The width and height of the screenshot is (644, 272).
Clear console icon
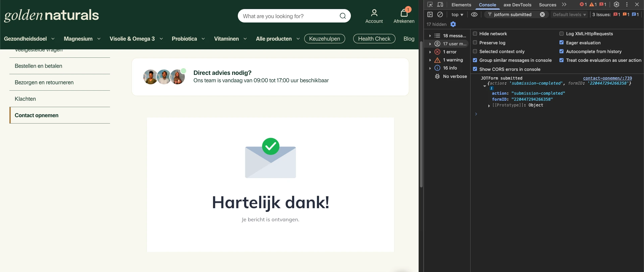[x=440, y=14]
